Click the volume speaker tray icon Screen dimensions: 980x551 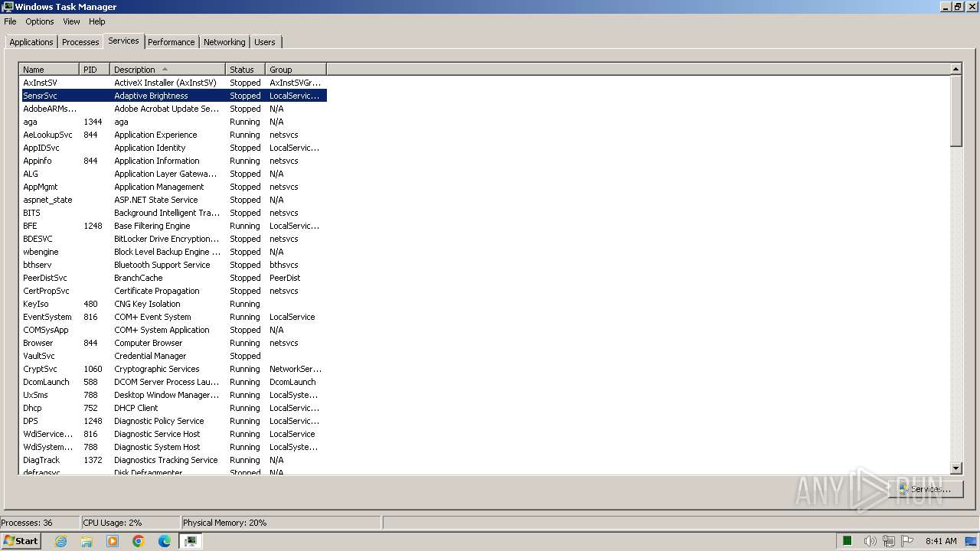(x=870, y=541)
